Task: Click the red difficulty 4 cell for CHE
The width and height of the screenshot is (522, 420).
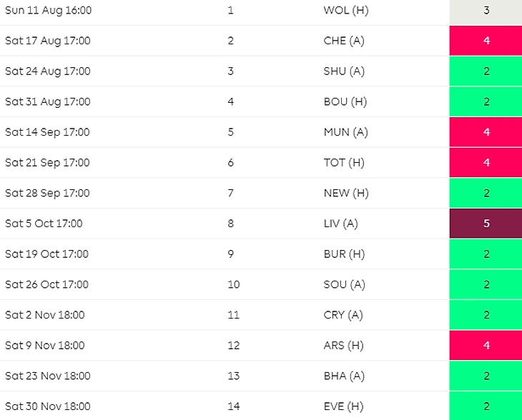Action: (486, 41)
